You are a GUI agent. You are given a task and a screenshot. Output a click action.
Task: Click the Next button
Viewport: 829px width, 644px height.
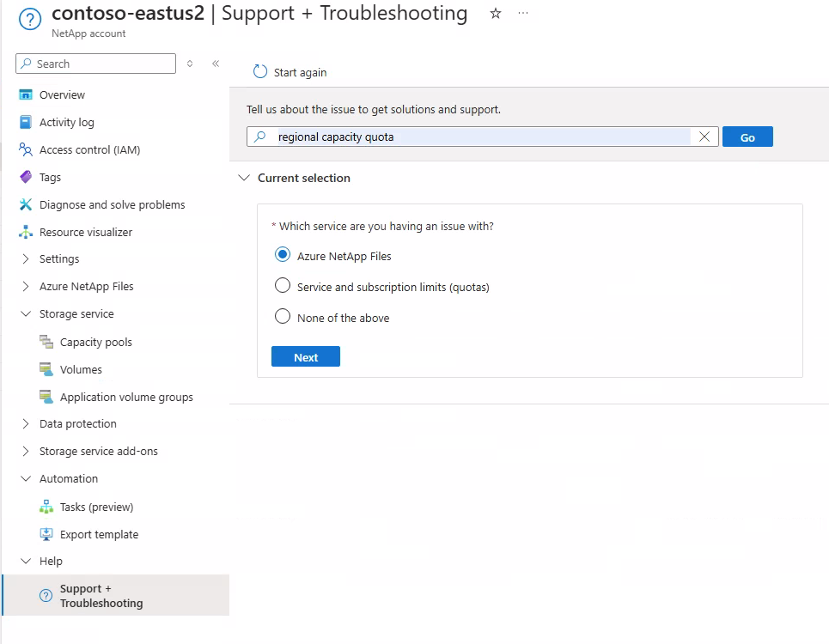pos(306,356)
